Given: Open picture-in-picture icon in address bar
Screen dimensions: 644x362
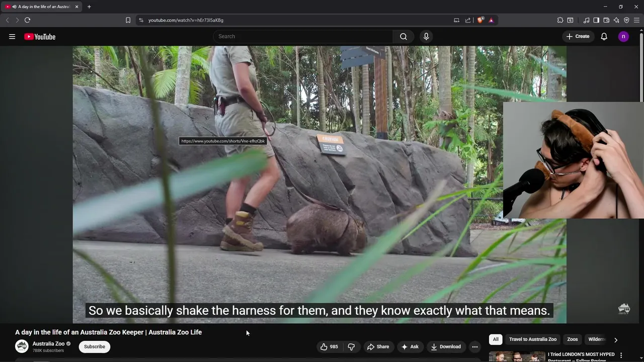Looking at the screenshot, I should pyautogui.click(x=456, y=20).
